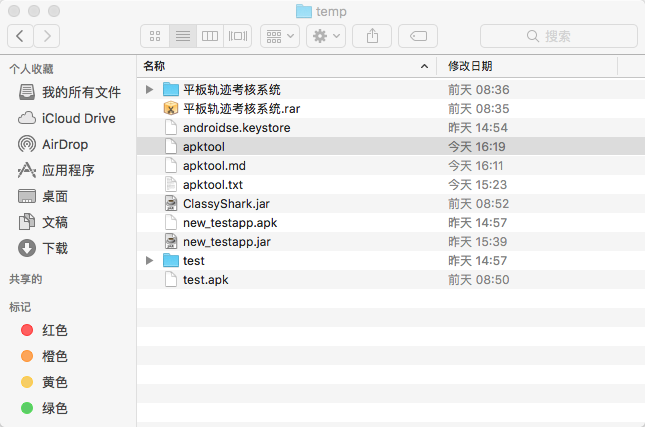Go back with the left arrow
The height and width of the screenshot is (427, 645).
pyautogui.click(x=20, y=36)
